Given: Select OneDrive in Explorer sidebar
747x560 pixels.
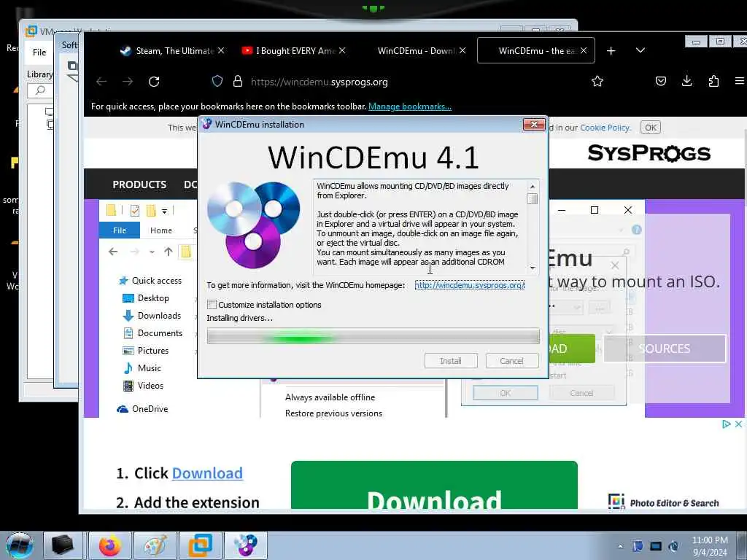Looking at the screenshot, I should click(142, 409).
